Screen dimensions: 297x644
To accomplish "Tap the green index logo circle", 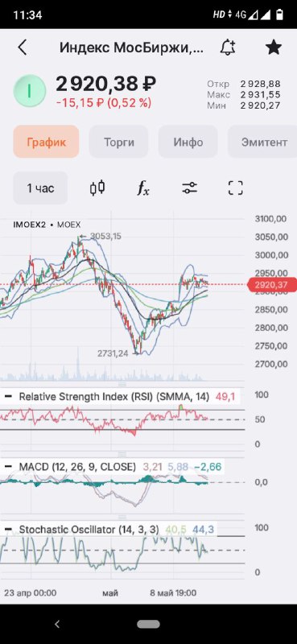I will click(x=29, y=91).
